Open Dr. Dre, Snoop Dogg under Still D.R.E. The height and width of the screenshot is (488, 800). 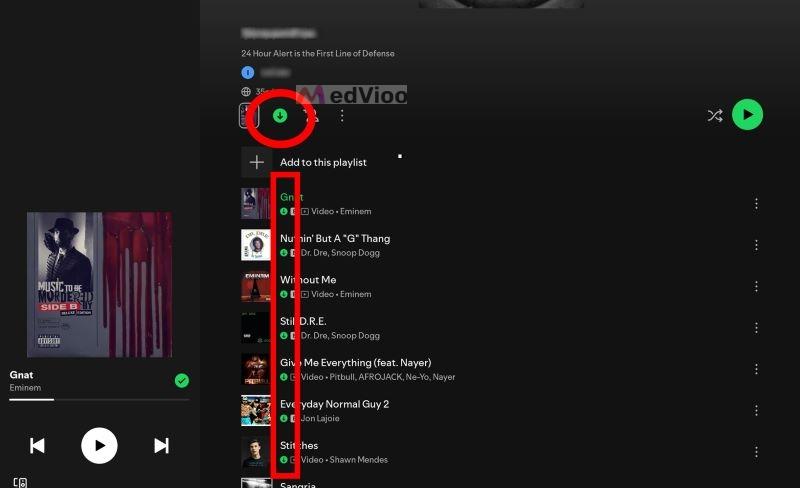340,335
